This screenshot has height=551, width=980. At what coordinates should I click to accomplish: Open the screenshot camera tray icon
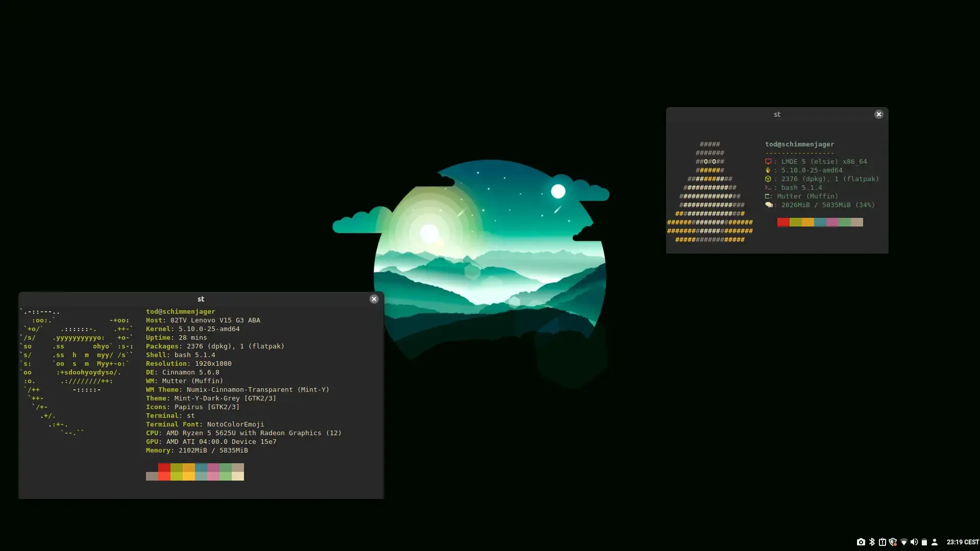pos(861,542)
